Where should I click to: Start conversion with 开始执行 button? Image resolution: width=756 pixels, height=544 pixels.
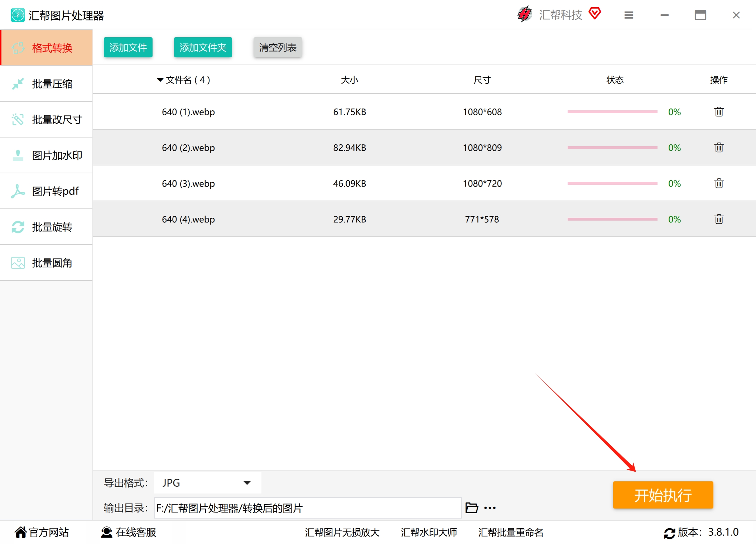tap(663, 495)
